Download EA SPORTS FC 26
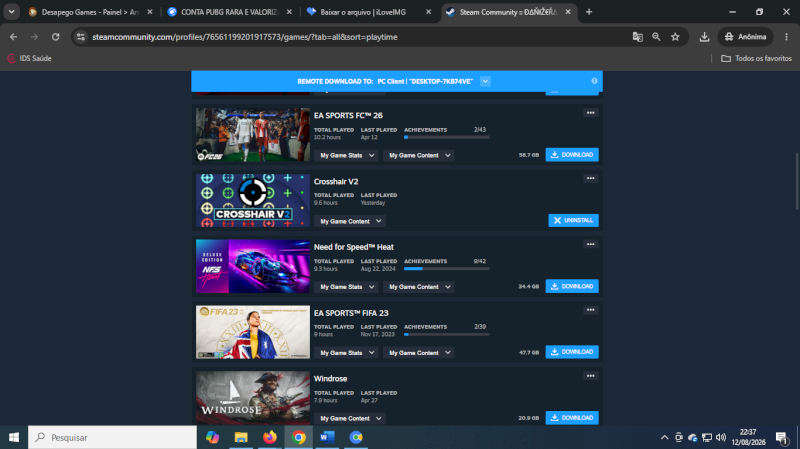The image size is (800, 449). click(572, 155)
